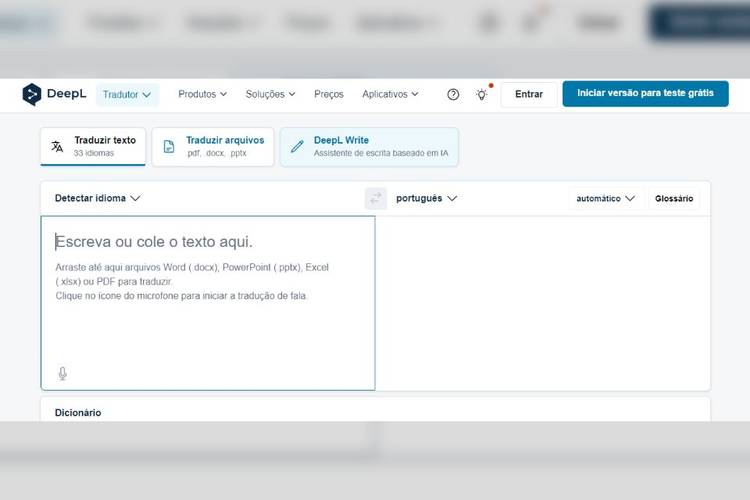Go to the Preços page
750x500 pixels.
click(329, 94)
